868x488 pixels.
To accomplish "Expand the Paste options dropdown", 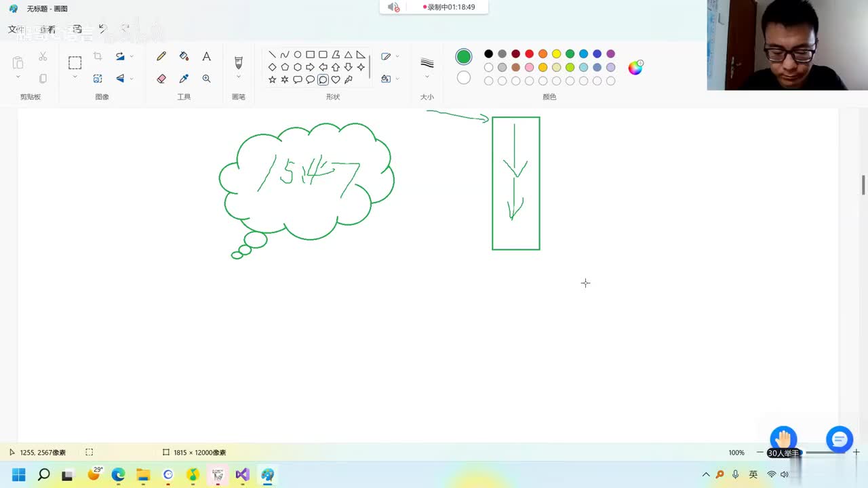I will (18, 78).
